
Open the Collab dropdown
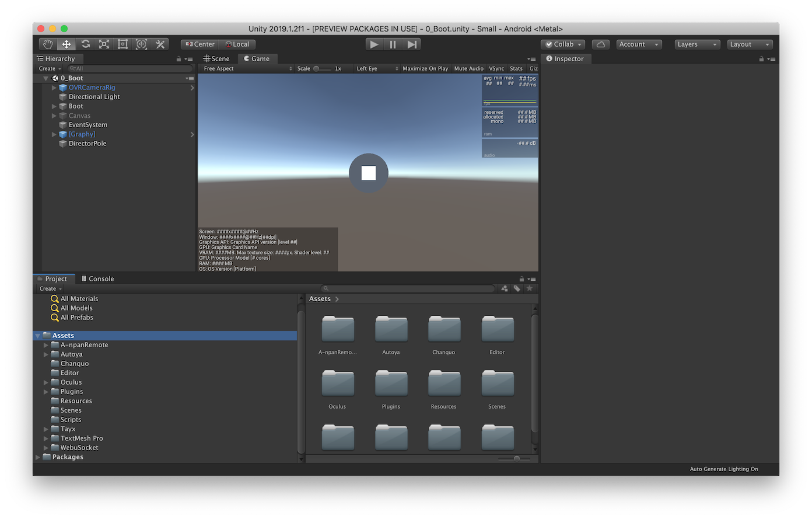(x=563, y=44)
